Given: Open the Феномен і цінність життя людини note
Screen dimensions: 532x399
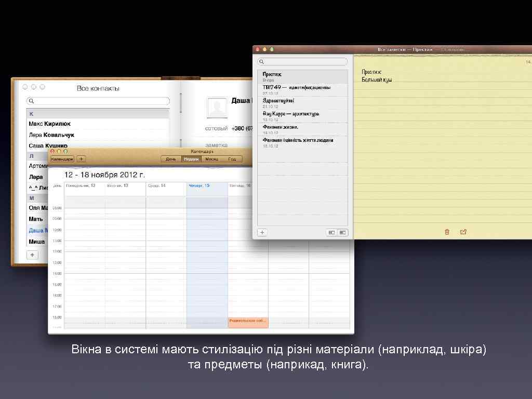Looking at the screenshot, I should [x=302, y=143].
